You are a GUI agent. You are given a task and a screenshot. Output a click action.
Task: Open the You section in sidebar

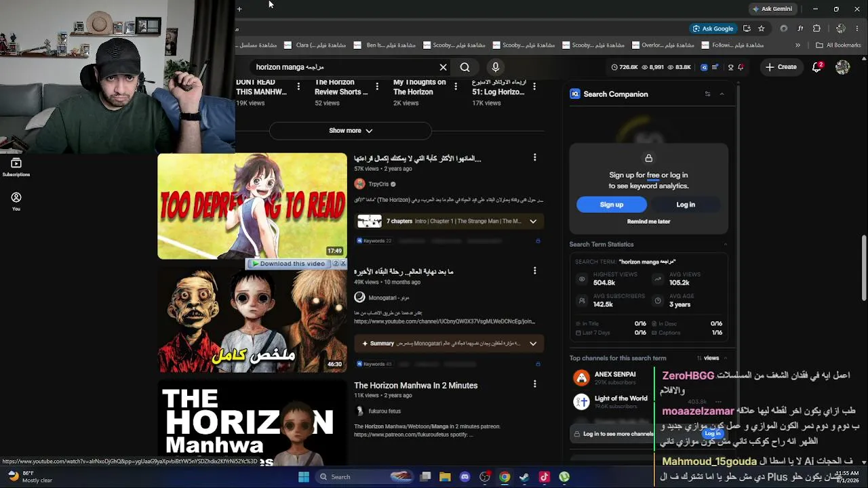click(x=16, y=201)
